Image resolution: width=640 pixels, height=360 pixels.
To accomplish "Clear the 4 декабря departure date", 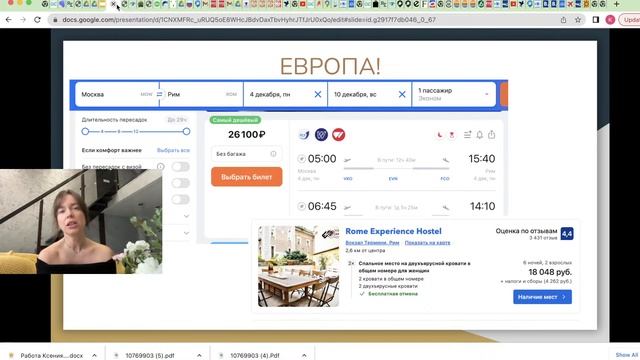I will point(318,94).
